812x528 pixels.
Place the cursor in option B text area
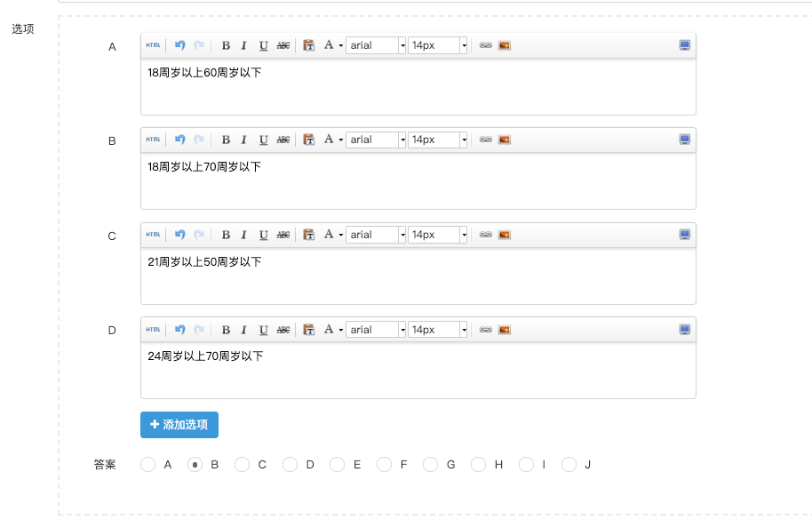(x=418, y=180)
